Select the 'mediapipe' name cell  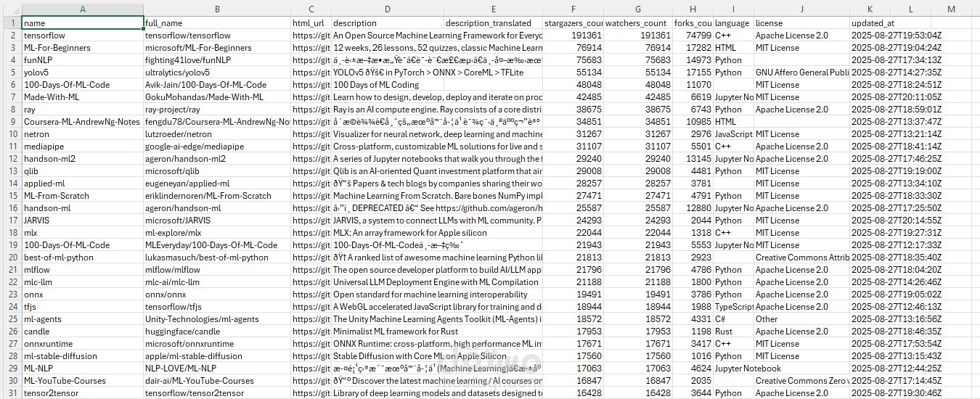(83, 147)
